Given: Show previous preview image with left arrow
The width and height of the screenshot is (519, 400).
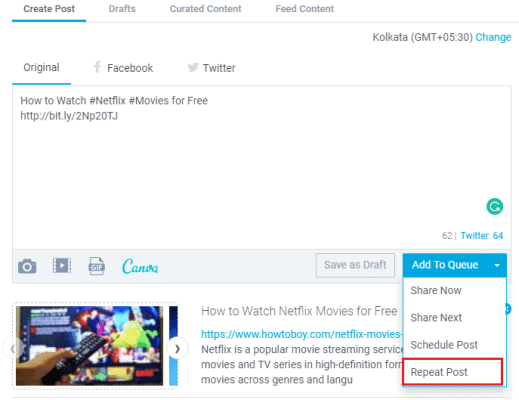Looking at the screenshot, I should pyautogui.click(x=12, y=349).
